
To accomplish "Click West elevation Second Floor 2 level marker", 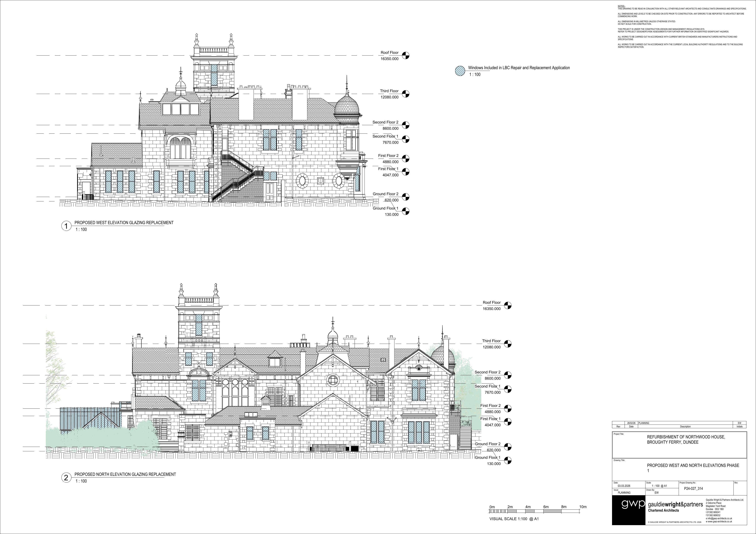I will point(406,125).
